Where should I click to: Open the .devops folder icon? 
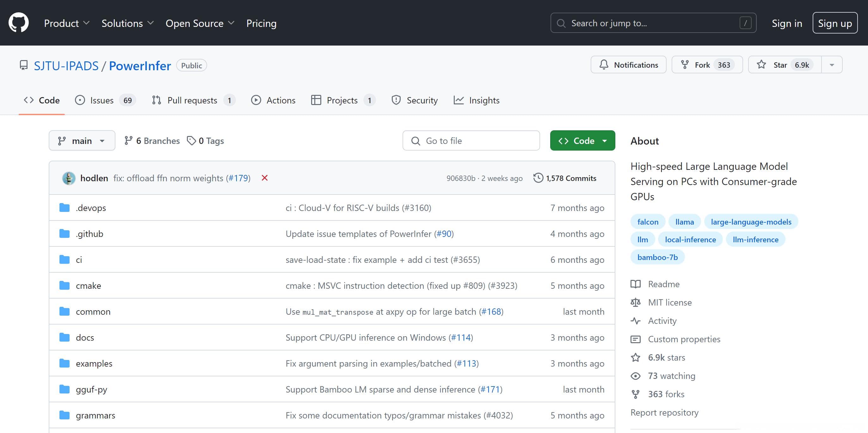pos(65,207)
